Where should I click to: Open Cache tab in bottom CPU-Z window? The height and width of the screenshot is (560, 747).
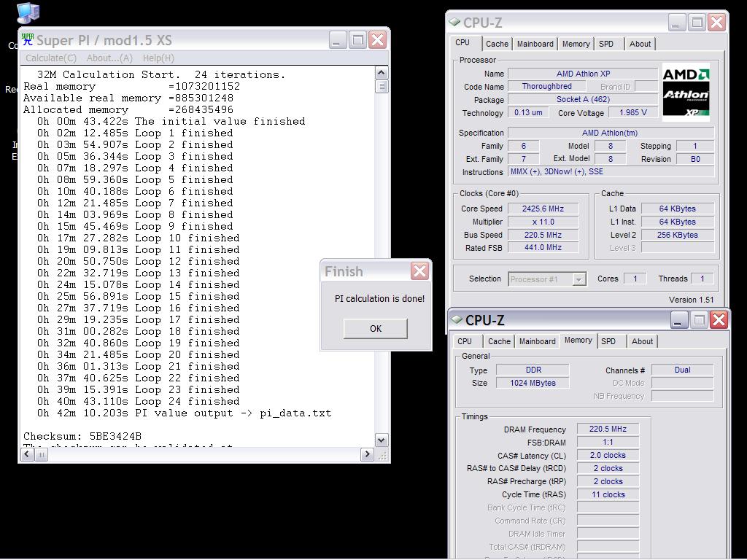[499, 341]
